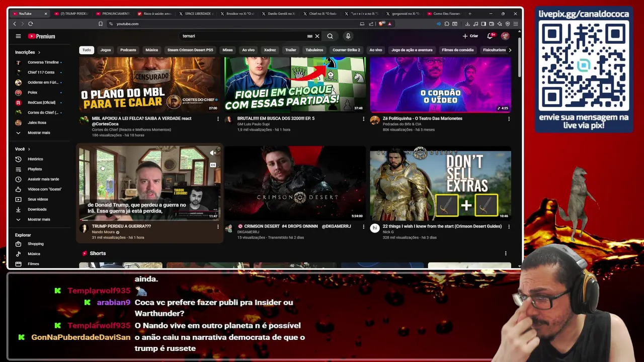
Task: Open DON'T SELL EXTRAS video thumbnail
Action: coord(440,184)
